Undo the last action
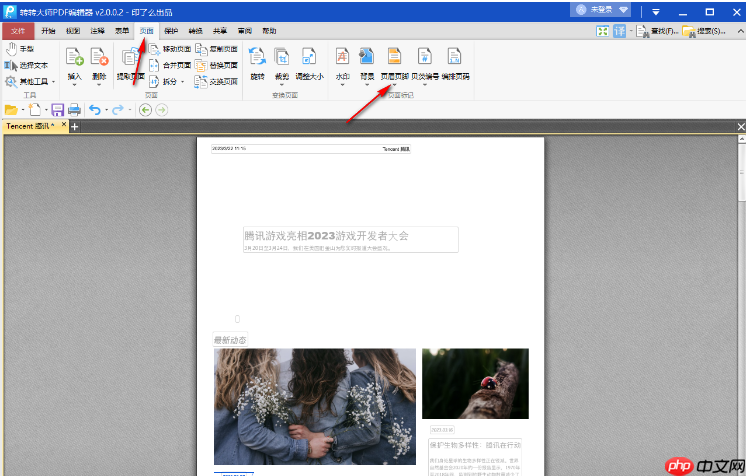Image resolution: width=746 pixels, height=476 pixels. click(x=95, y=110)
